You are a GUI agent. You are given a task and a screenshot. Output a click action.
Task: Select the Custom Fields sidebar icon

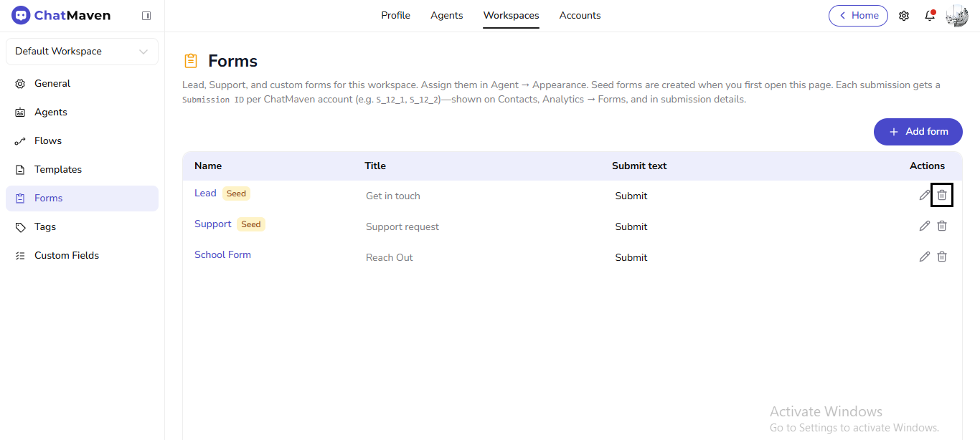[21, 255]
